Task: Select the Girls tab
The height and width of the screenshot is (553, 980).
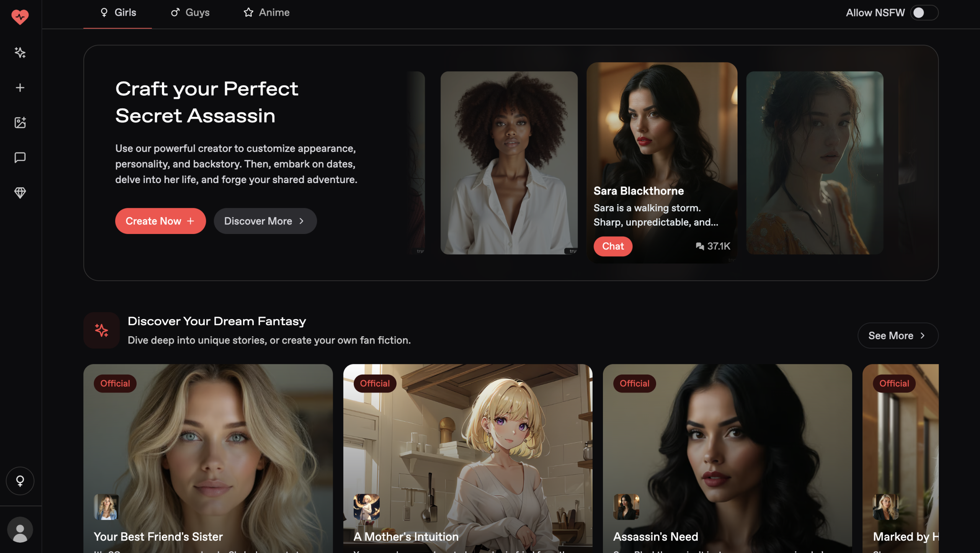Action: pos(118,13)
